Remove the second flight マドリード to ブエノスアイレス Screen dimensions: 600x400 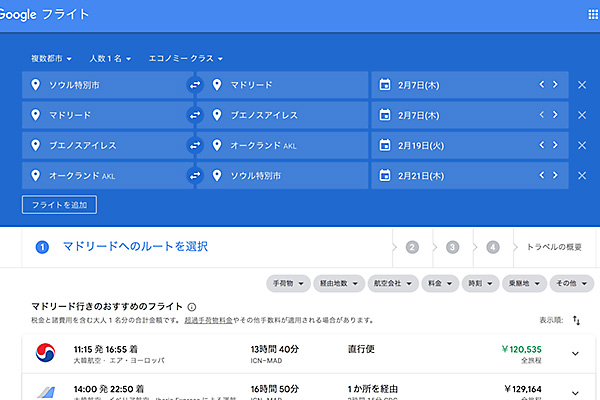coord(582,115)
